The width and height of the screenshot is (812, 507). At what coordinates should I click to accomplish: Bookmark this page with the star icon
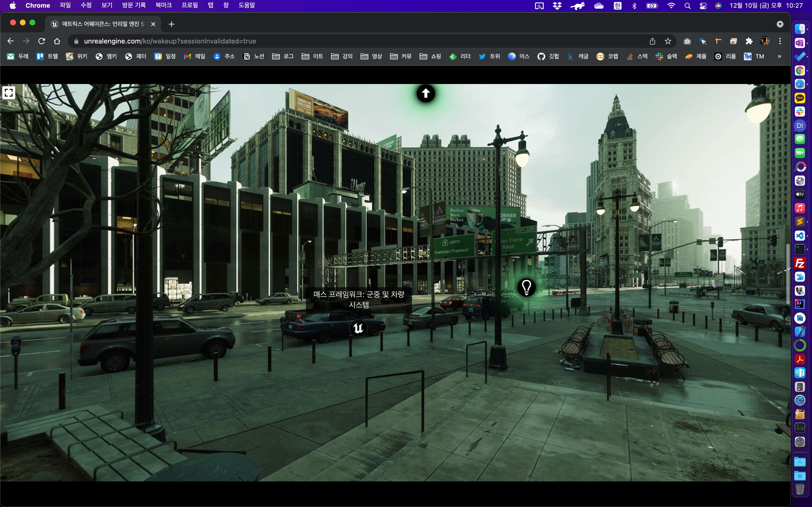(x=668, y=41)
